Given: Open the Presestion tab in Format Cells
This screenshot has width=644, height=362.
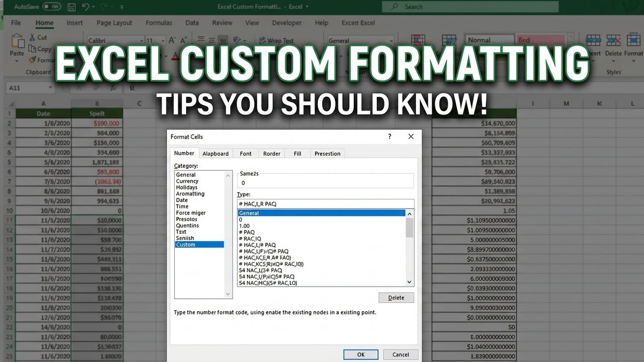Looking at the screenshot, I should coord(328,153).
